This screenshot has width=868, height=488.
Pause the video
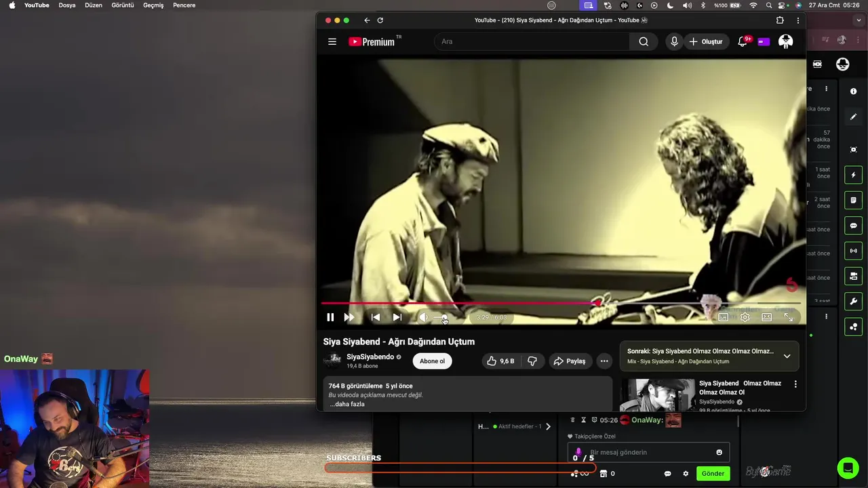(x=330, y=317)
